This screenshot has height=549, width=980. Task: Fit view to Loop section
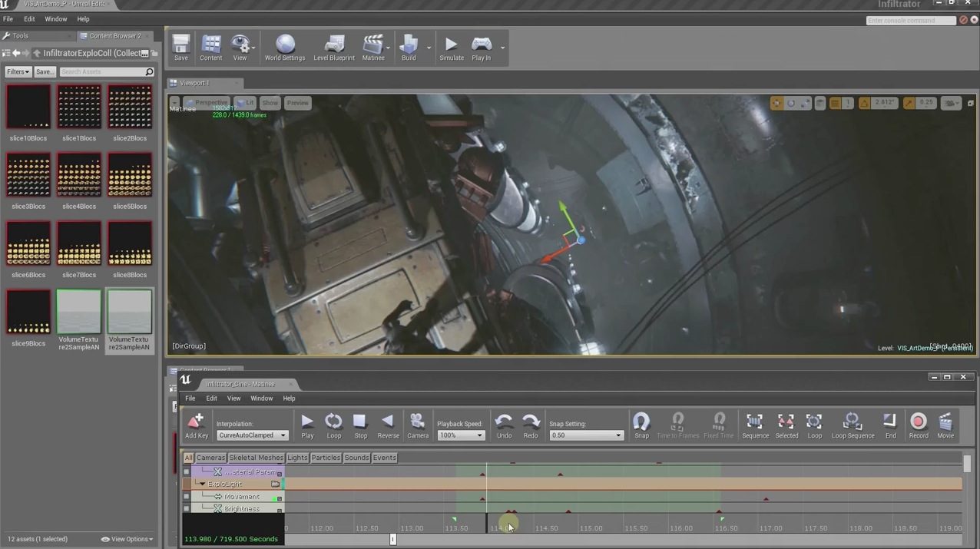point(814,425)
